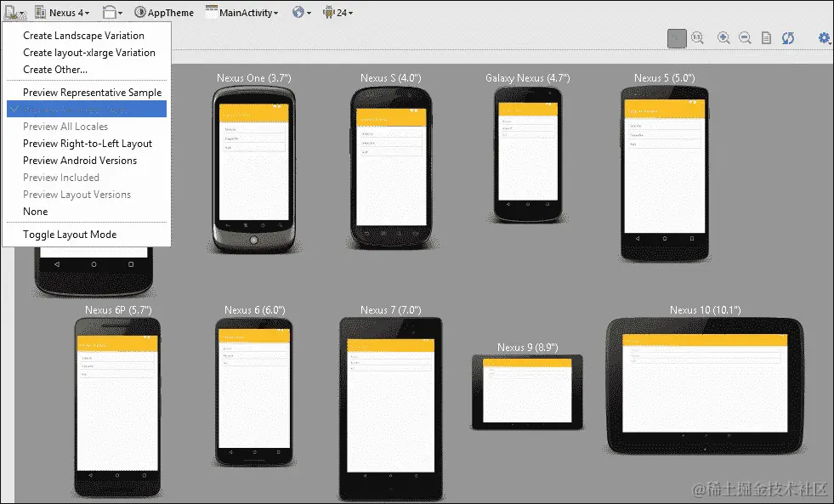The width and height of the screenshot is (834, 504).
Task: Reset zoom to 1:1 actual size
Action: [697, 37]
